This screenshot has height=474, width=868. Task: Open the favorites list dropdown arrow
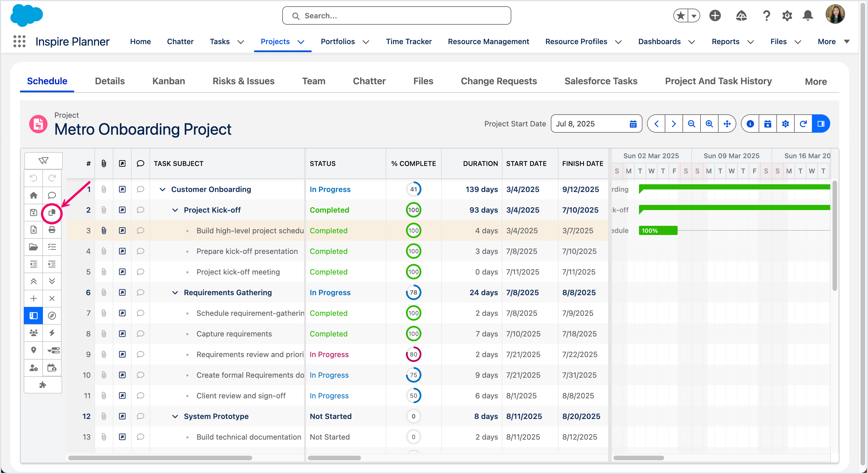[694, 15]
